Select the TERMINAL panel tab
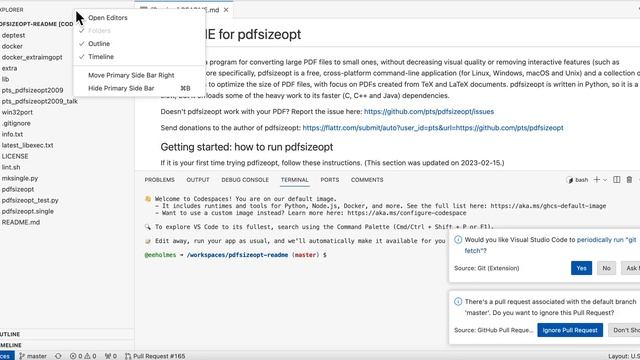 [x=295, y=180]
